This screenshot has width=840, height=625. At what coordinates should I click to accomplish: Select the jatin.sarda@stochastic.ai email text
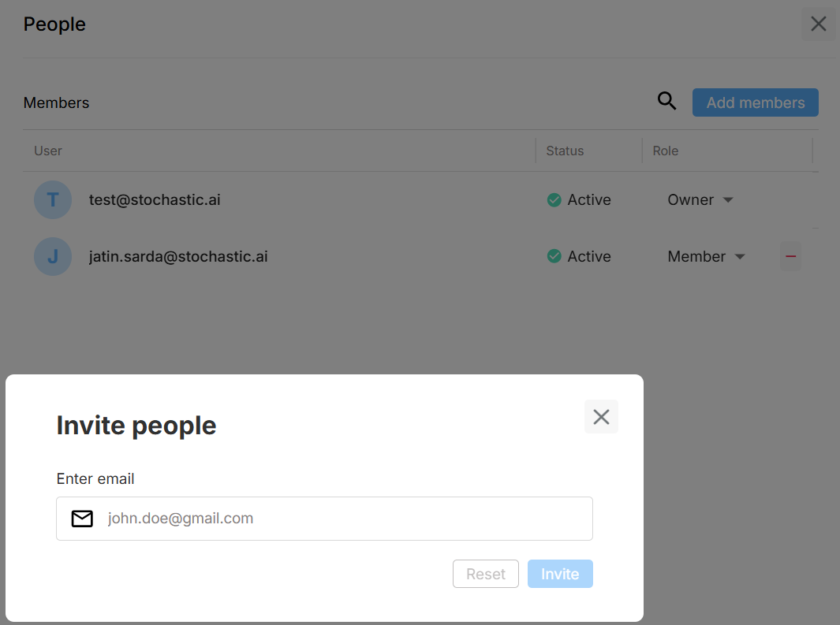[178, 257]
